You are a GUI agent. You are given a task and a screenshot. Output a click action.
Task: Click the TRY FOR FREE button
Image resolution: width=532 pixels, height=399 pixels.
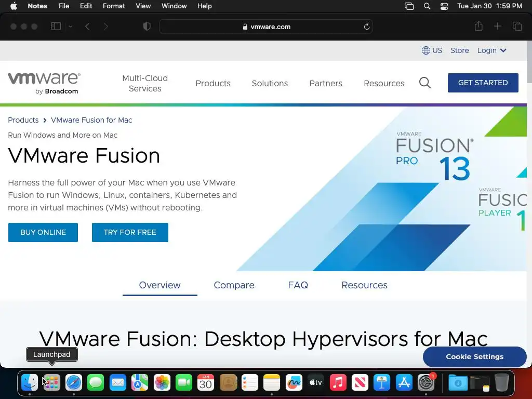coord(130,232)
